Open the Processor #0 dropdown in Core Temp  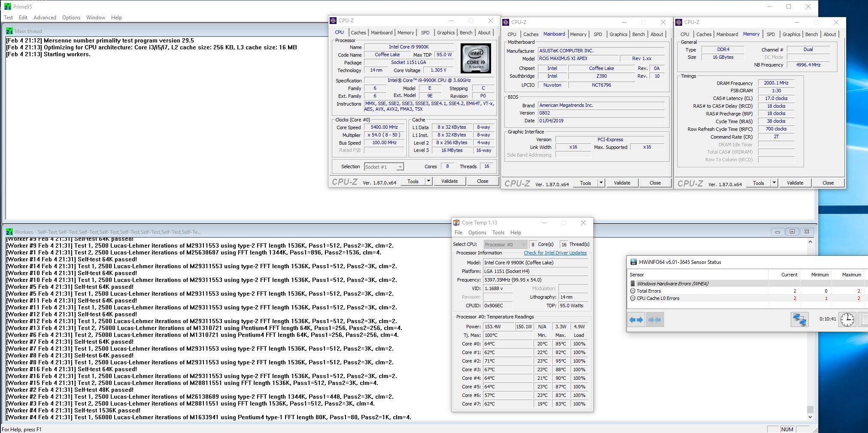(x=505, y=245)
